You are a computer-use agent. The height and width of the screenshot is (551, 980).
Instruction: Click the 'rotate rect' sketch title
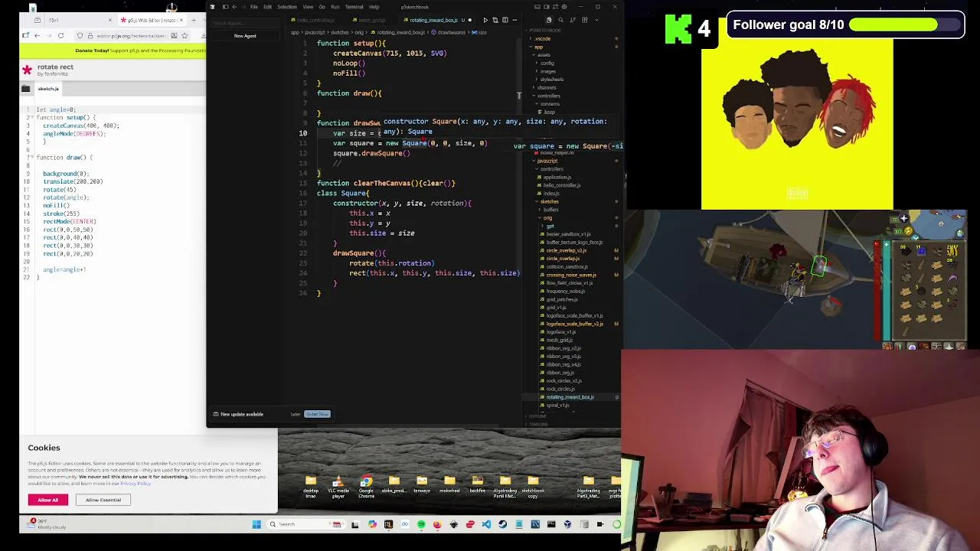click(55, 67)
